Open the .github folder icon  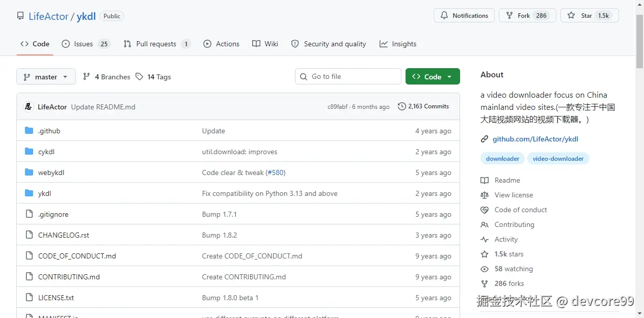click(29, 131)
